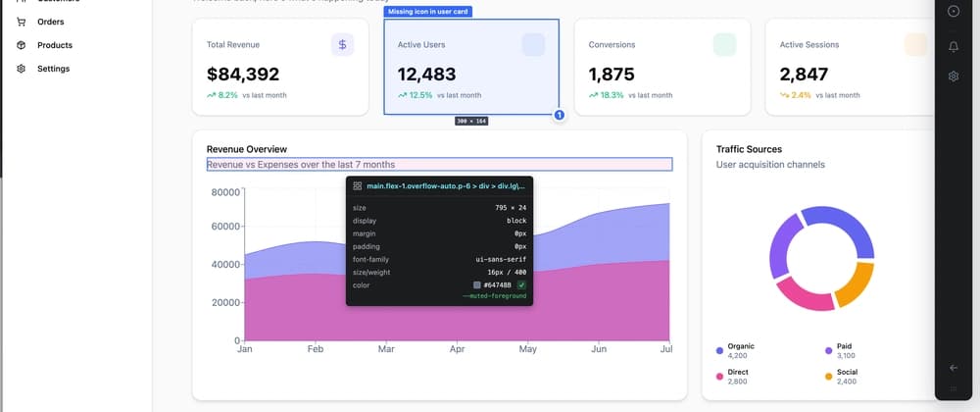Click the green checkmark beside #64748B
The image size is (980, 412).
[x=521, y=285]
